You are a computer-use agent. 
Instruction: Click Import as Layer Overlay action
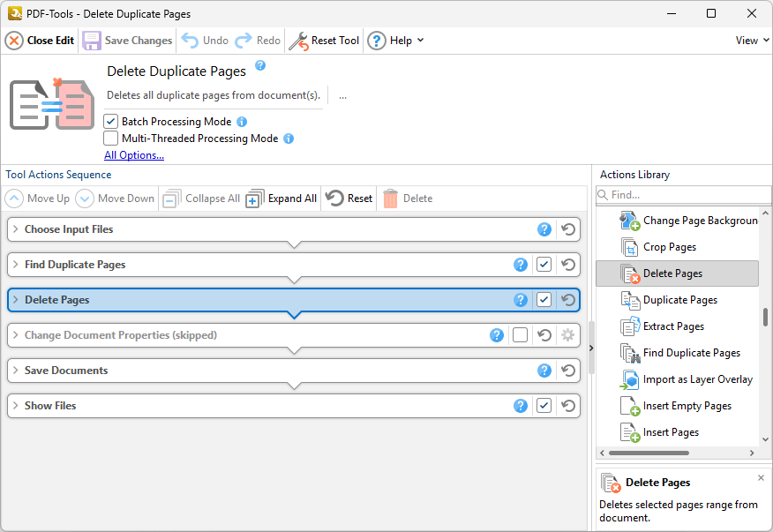coord(697,379)
